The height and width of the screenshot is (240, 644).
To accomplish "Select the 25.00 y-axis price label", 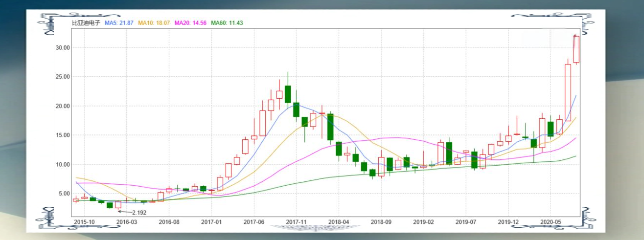I will 63,77.
